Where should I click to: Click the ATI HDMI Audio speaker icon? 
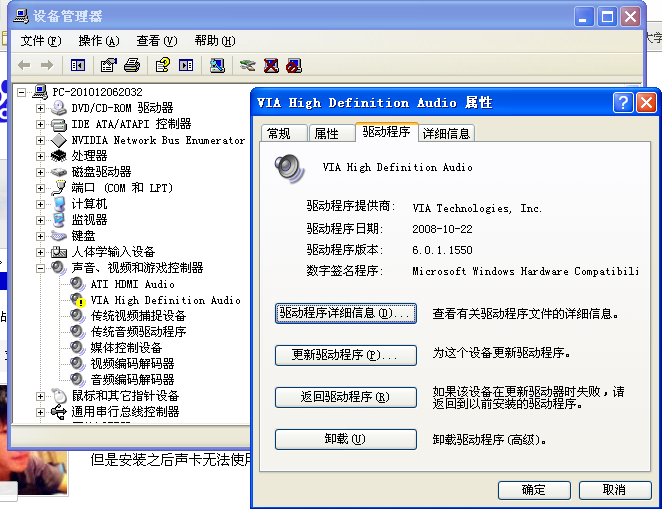tap(78, 284)
